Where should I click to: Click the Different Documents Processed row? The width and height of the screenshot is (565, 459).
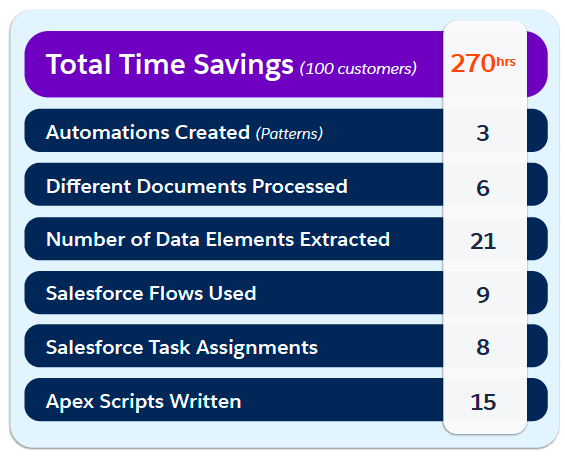click(286, 184)
